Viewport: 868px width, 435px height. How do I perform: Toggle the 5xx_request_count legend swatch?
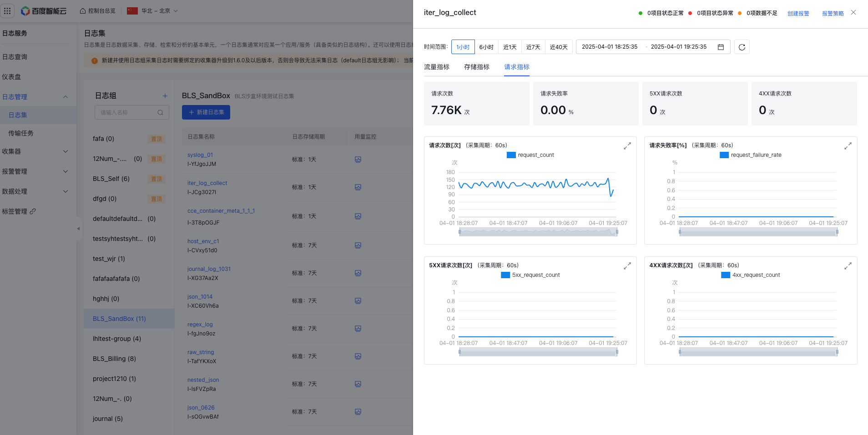(505, 275)
